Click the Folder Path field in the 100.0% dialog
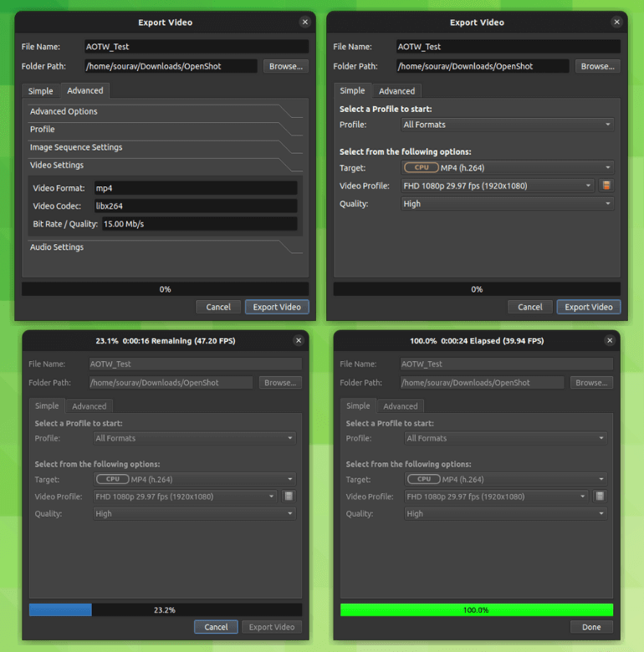Screen dimensions: 644x652 [482, 383]
